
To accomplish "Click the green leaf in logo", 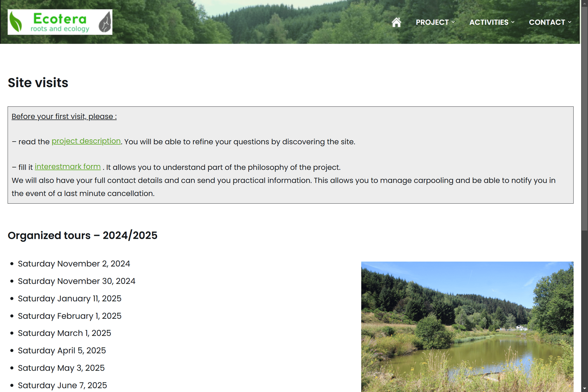I will pyautogui.click(x=16, y=22).
